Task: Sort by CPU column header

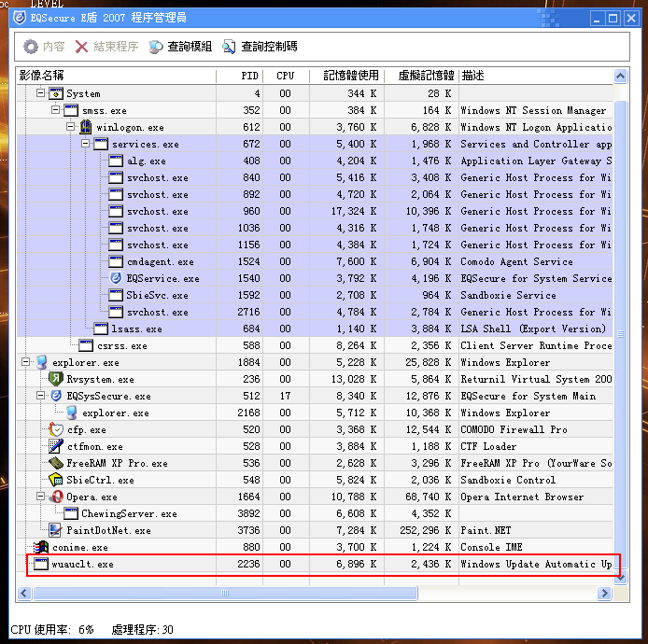Action: (286, 76)
